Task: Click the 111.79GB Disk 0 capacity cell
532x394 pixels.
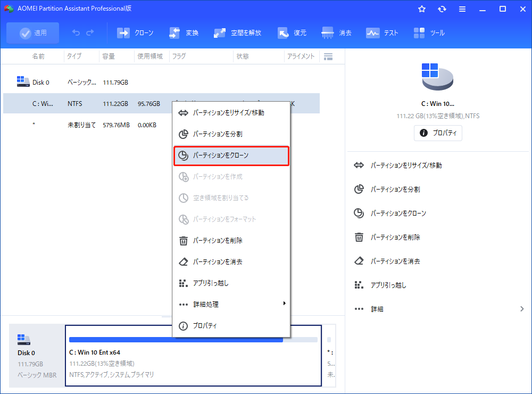Action: point(115,83)
